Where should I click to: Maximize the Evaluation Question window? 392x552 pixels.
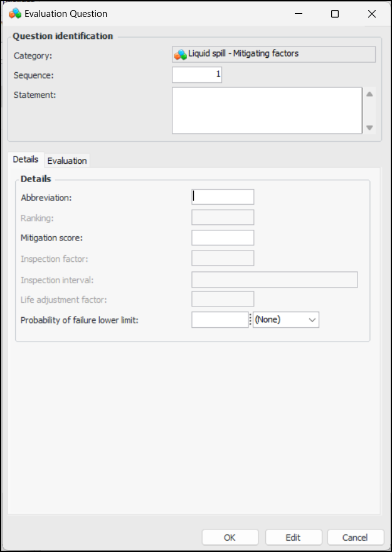(335, 14)
